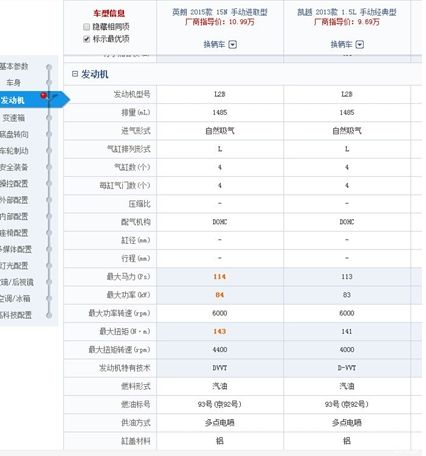Jump to 空调/冰箱 section in sidebar
Viewport: 426px width, 456px height.
click(x=15, y=298)
